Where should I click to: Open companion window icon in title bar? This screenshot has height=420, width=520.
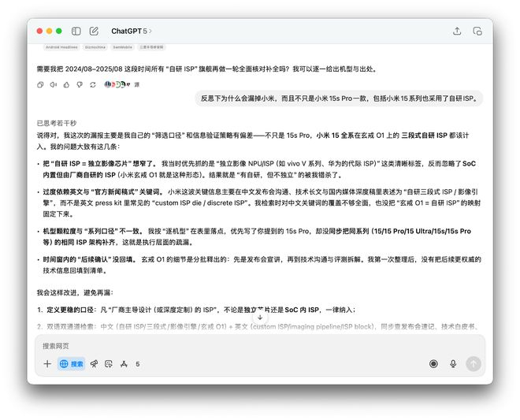477,32
